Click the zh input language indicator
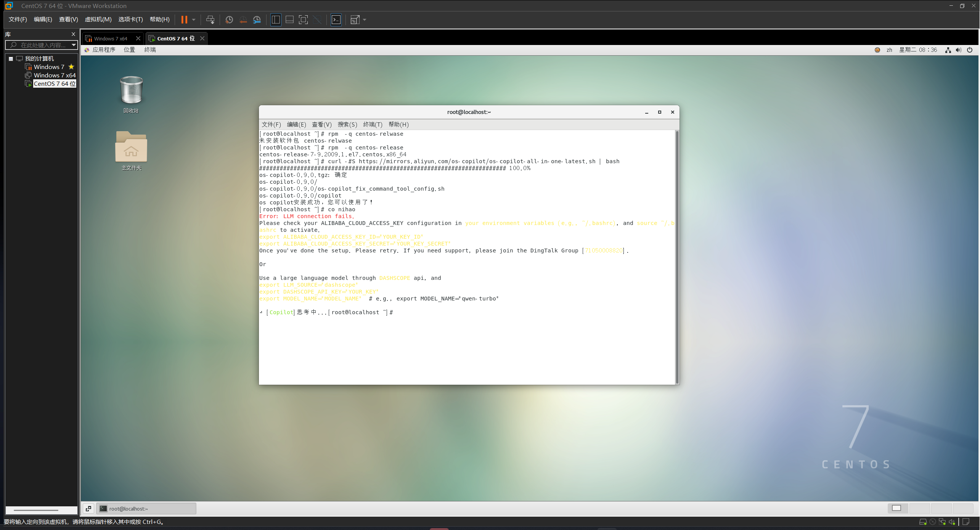Screen dimensions: 980x530 (889, 50)
